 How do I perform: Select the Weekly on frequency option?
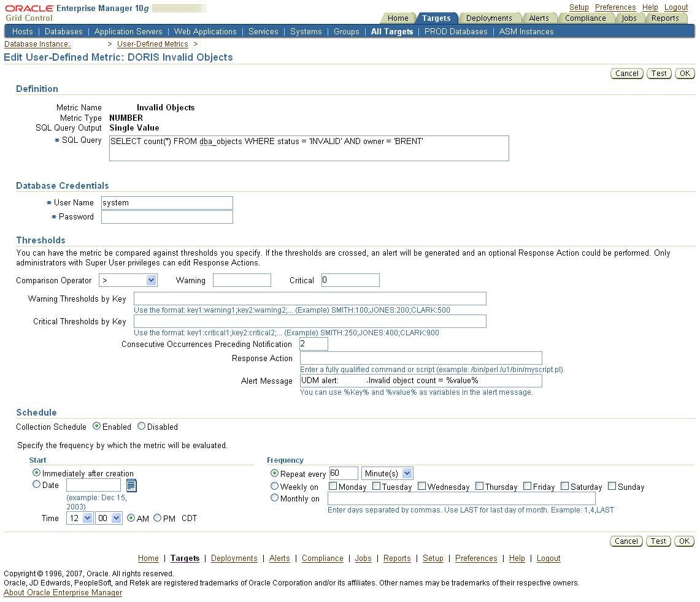point(275,486)
